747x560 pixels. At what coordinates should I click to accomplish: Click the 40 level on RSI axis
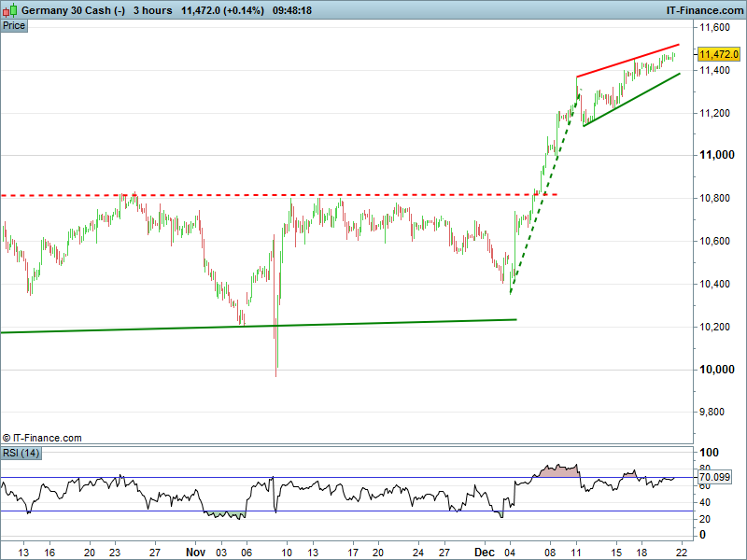click(705, 502)
